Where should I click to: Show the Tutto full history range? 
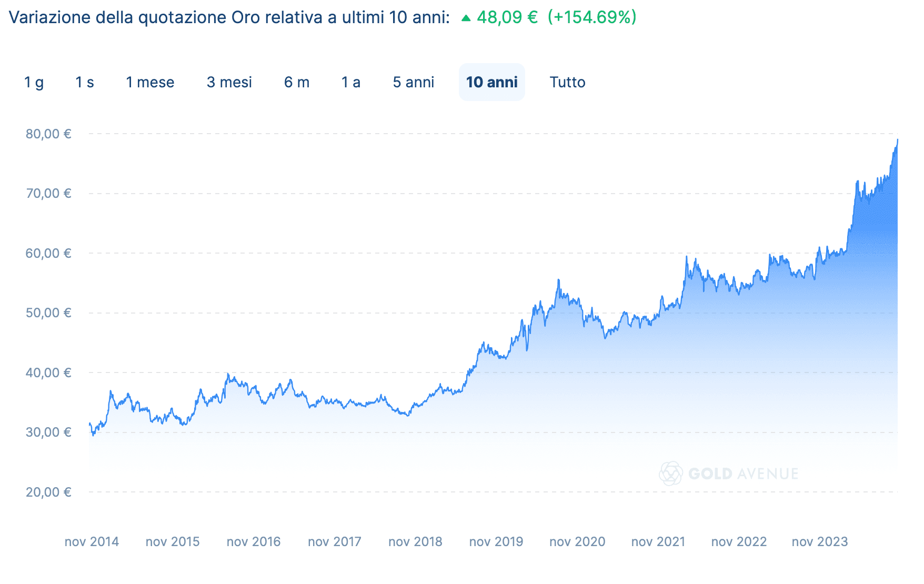tap(567, 82)
